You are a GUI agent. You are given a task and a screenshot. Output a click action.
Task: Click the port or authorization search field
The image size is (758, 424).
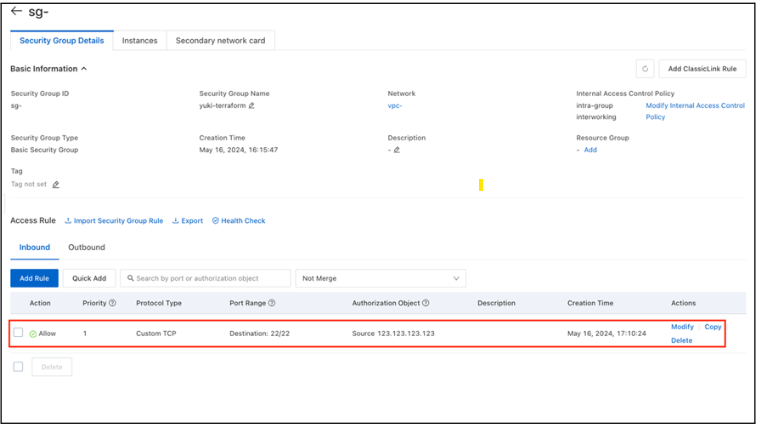coord(206,278)
